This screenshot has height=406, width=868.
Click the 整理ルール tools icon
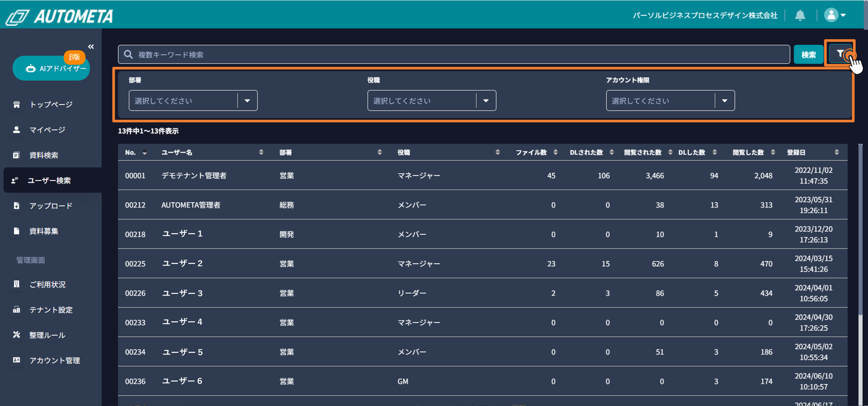pos(17,335)
